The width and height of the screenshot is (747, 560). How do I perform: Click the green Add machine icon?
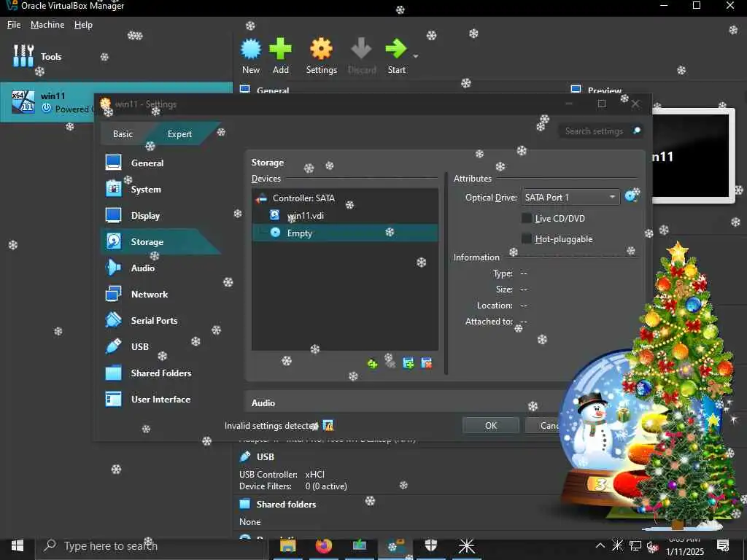click(280, 49)
